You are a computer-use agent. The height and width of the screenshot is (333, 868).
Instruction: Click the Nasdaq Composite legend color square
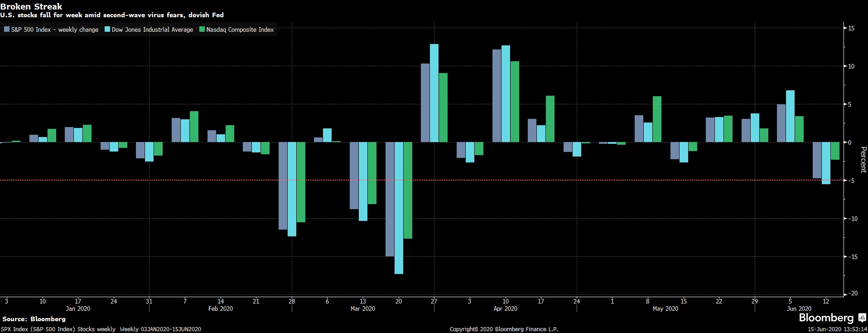point(202,29)
